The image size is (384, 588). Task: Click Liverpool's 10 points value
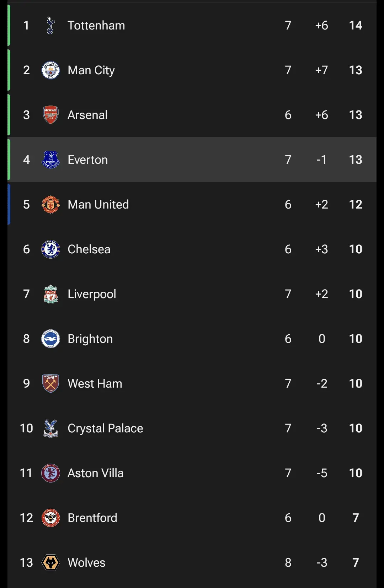[x=356, y=294]
